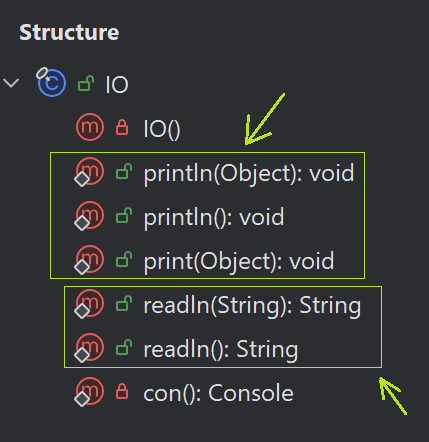Select con(): Console method
Viewport: 429px width, 442px height.
click(219, 393)
